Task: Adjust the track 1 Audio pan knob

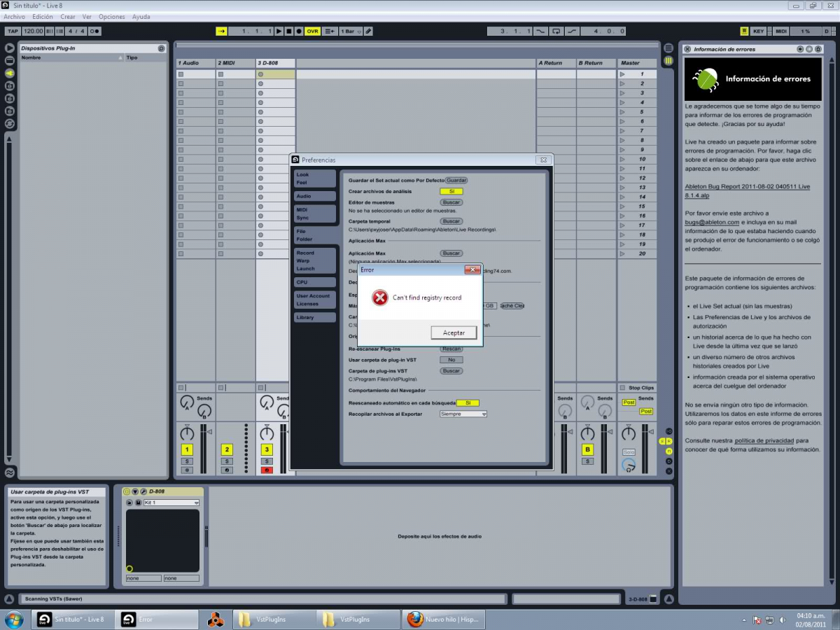Action: click(x=187, y=433)
